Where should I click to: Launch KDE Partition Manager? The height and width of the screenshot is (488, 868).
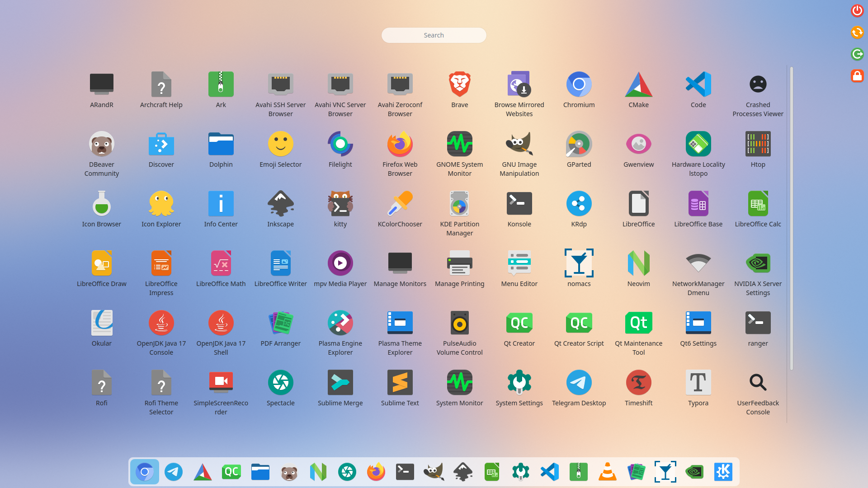(x=460, y=213)
